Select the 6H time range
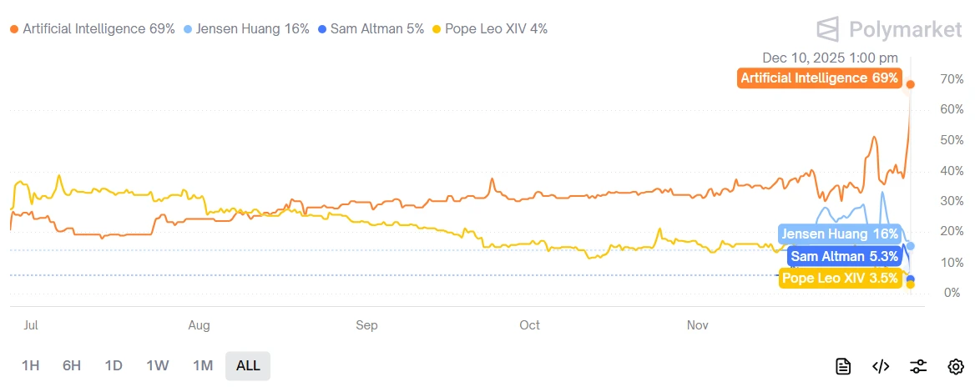The height and width of the screenshot is (387, 980). click(x=72, y=365)
